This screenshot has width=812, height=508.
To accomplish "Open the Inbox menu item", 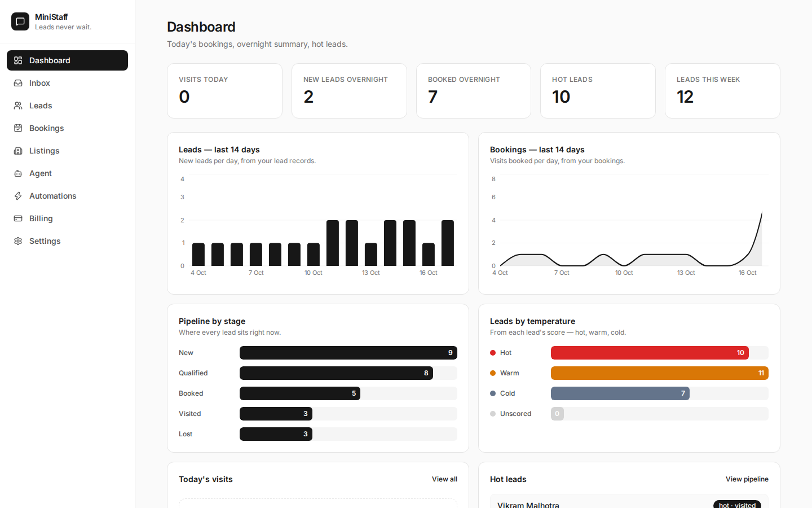I will coord(67,83).
